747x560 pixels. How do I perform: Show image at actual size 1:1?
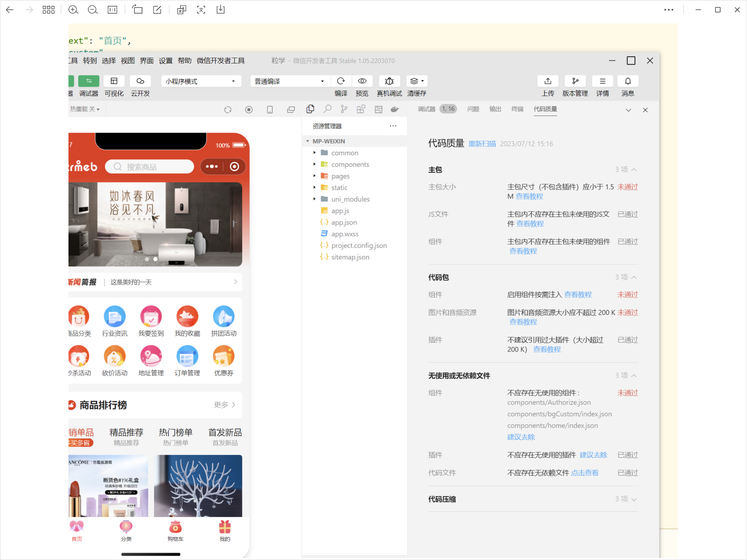pos(112,10)
